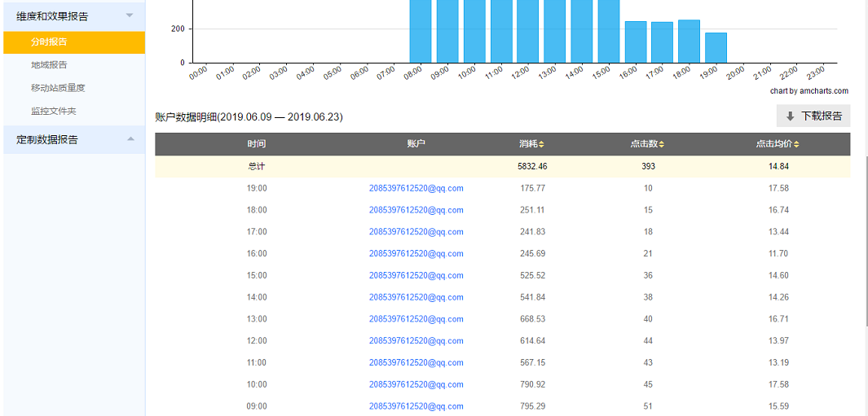Click the 消耗 value 541.84
The width and height of the screenshot is (868, 416).
coord(532,297)
